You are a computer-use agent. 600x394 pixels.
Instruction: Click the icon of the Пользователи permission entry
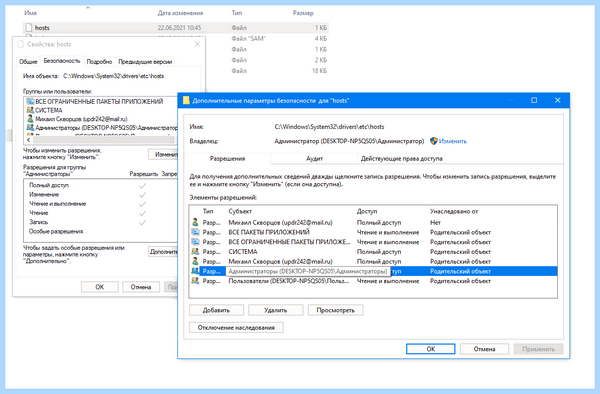pos(195,281)
